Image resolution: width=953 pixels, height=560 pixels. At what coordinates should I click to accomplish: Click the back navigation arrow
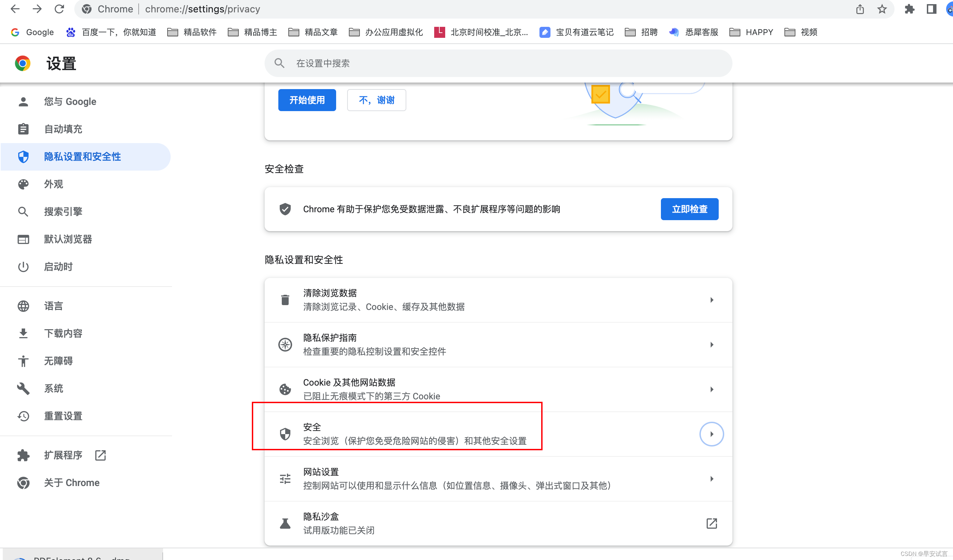tap(15, 9)
